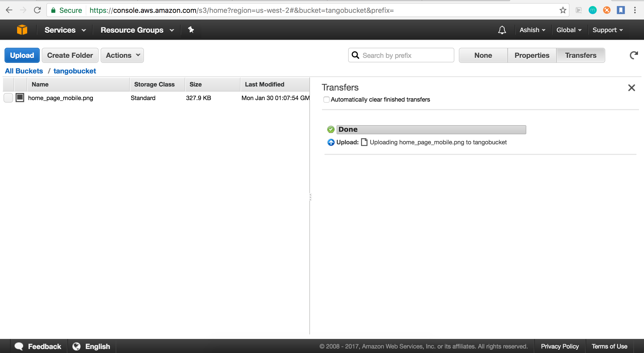644x353 pixels.
Task: Sort by the Last Modified column header
Action: [x=275, y=84]
